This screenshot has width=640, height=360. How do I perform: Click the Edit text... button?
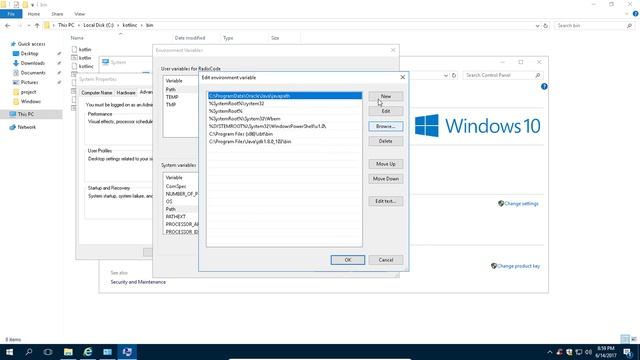point(385,201)
